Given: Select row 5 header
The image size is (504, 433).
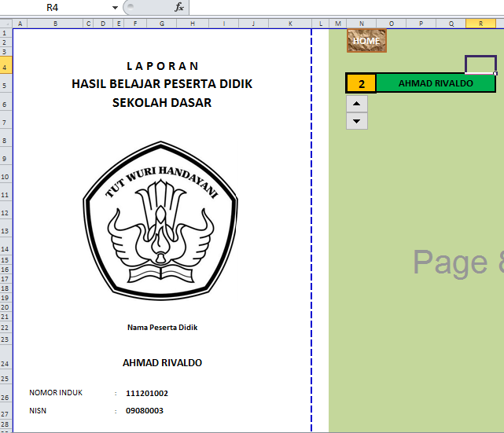Looking at the screenshot, I should coord(6,83).
